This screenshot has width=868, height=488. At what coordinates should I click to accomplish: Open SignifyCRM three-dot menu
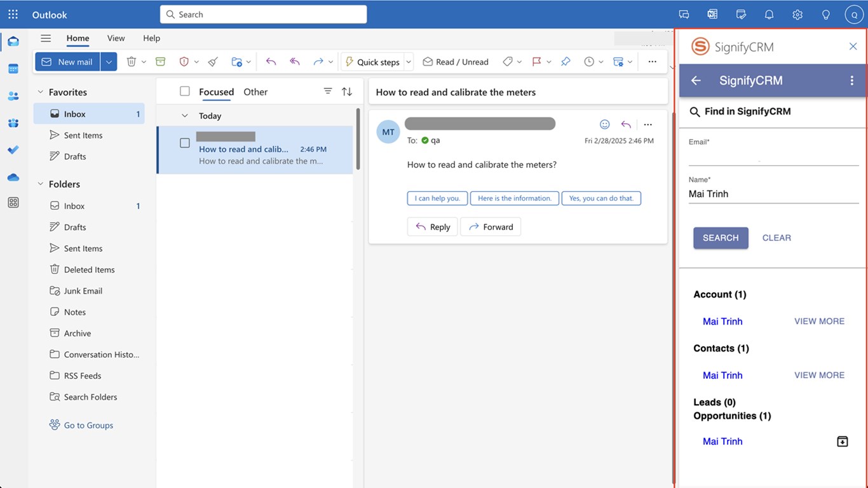pos(852,81)
